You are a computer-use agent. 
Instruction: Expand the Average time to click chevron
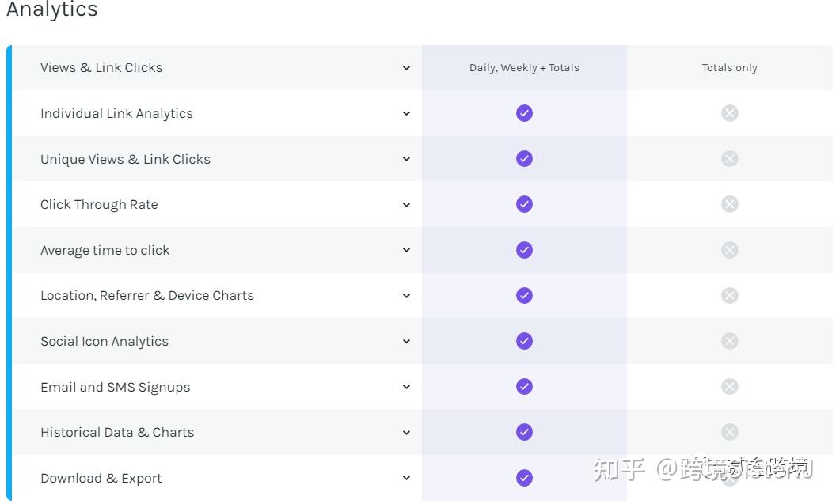point(406,250)
